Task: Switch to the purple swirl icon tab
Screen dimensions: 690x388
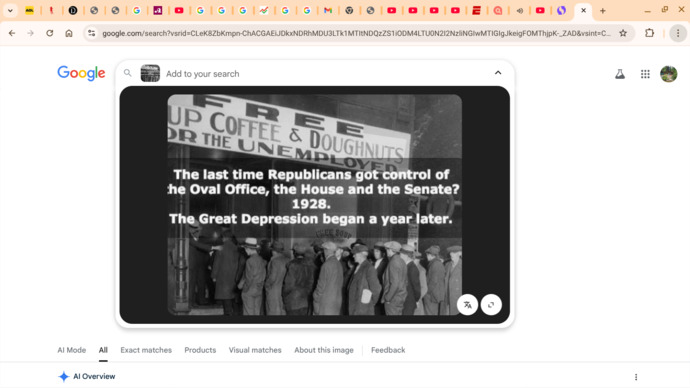Action: [x=562, y=11]
